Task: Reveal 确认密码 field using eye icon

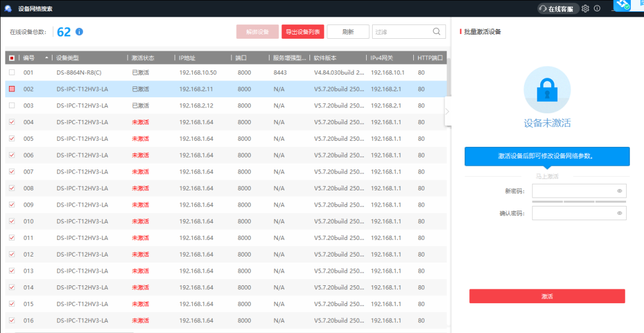Action: click(620, 213)
